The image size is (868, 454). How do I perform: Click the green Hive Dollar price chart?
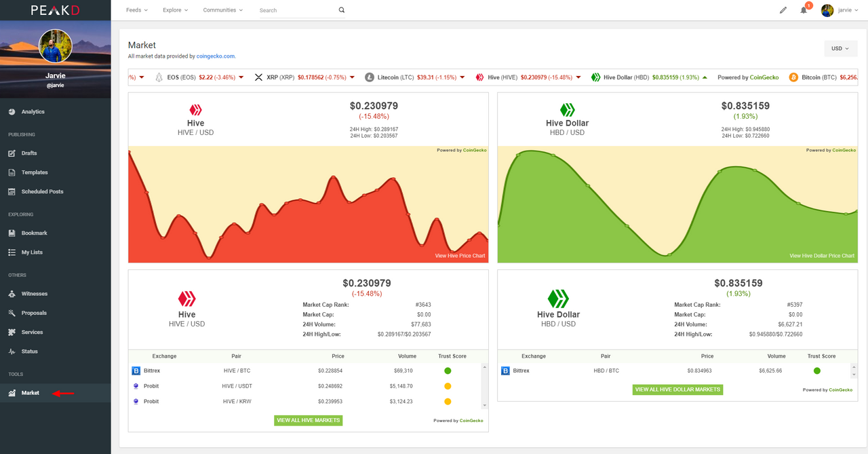[677, 204]
